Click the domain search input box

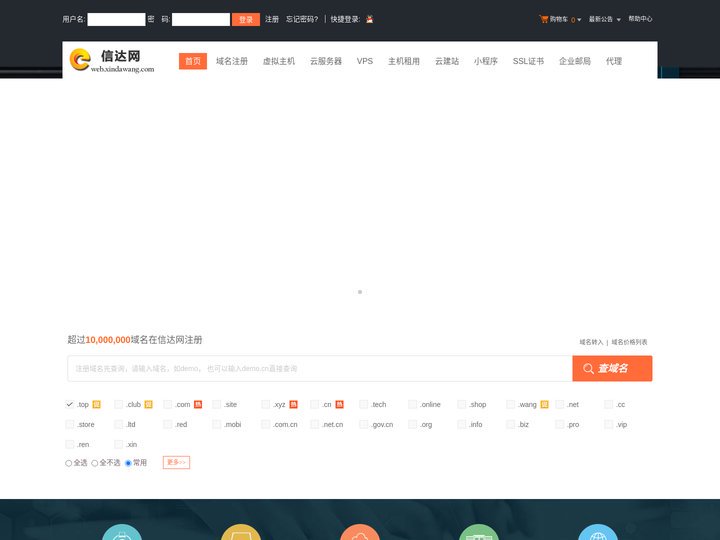tap(320, 368)
